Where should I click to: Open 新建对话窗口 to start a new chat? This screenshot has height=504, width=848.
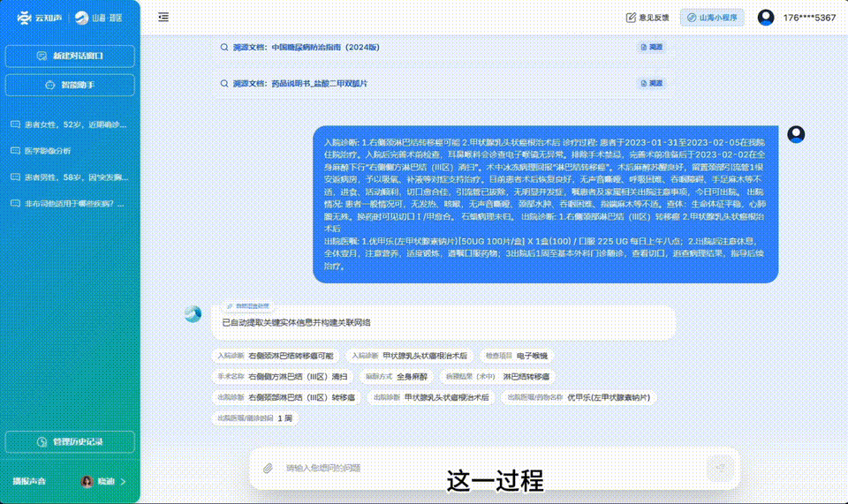click(70, 56)
